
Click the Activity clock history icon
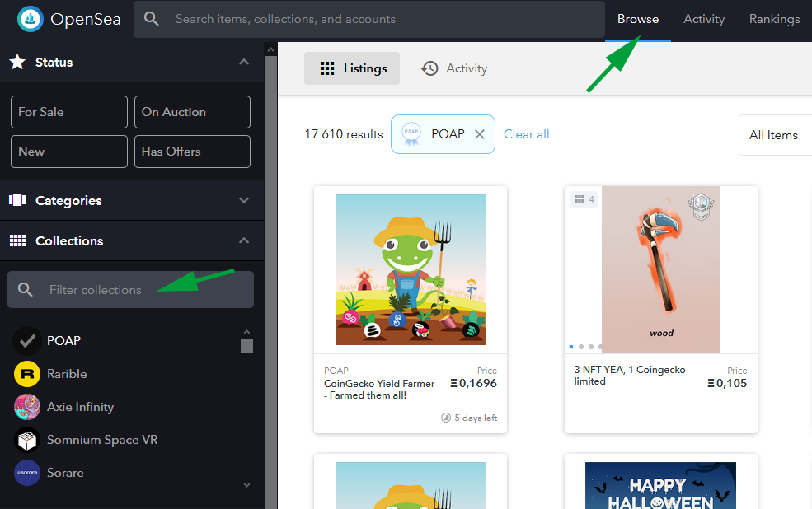click(429, 68)
